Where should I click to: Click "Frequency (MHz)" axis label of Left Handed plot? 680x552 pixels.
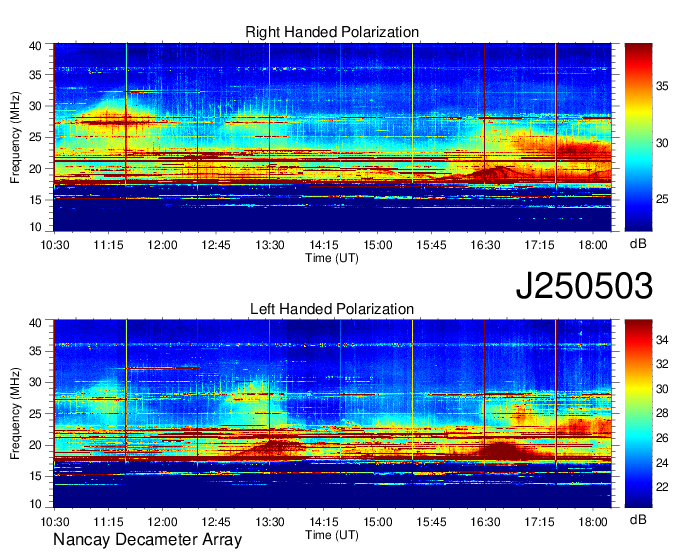pyautogui.click(x=15, y=414)
